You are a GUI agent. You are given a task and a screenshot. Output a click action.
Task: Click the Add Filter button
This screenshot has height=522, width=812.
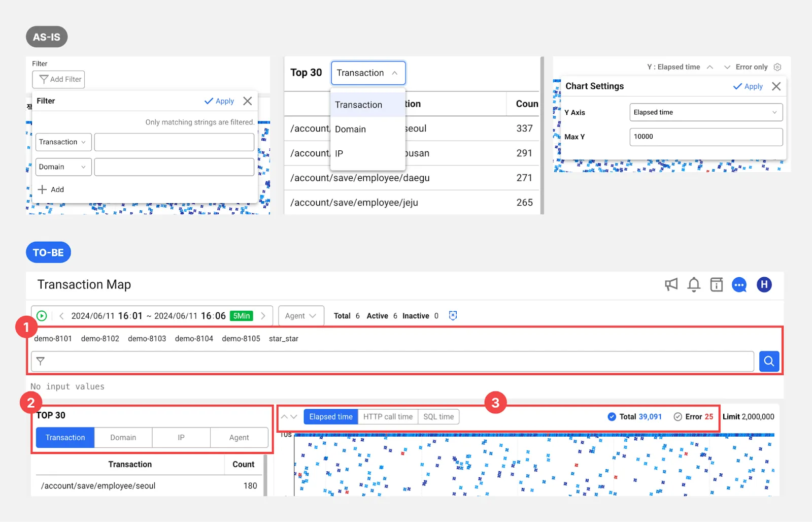(58, 79)
